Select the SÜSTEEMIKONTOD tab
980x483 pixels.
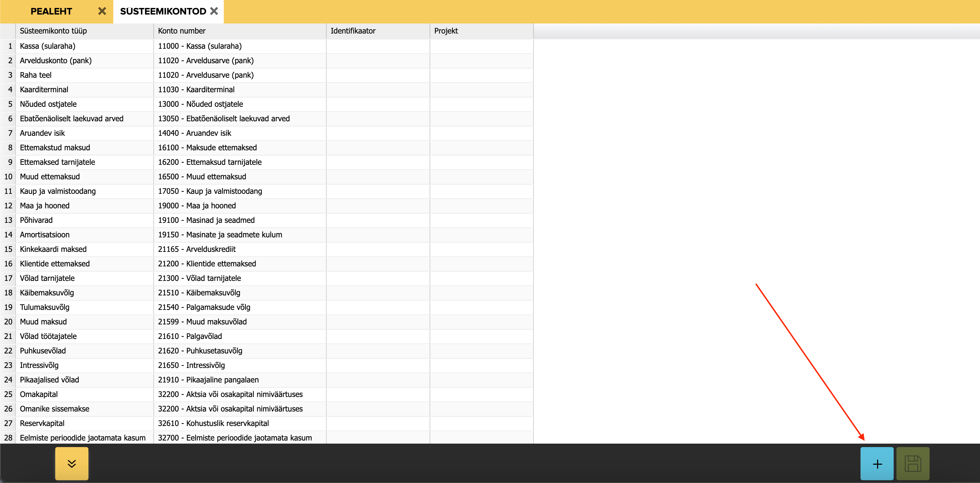(x=163, y=11)
